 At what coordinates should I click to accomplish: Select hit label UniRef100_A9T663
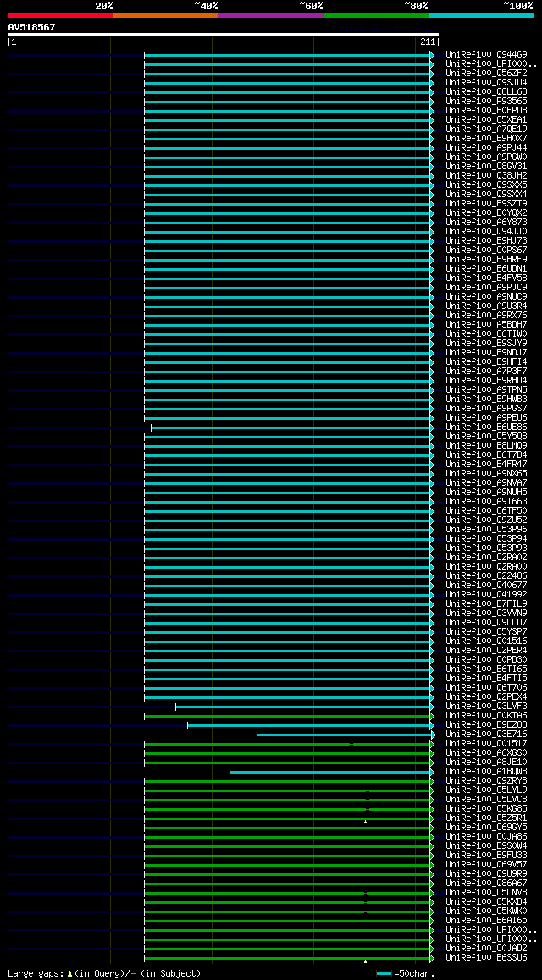[x=486, y=501]
